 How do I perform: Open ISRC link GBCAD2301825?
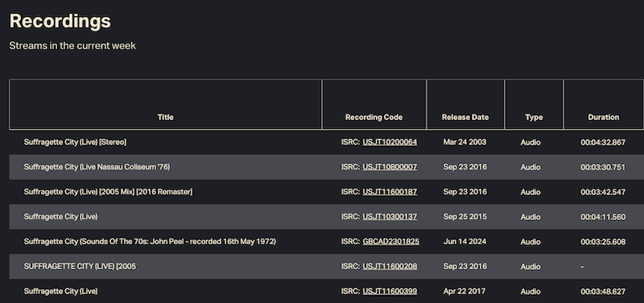click(390, 242)
